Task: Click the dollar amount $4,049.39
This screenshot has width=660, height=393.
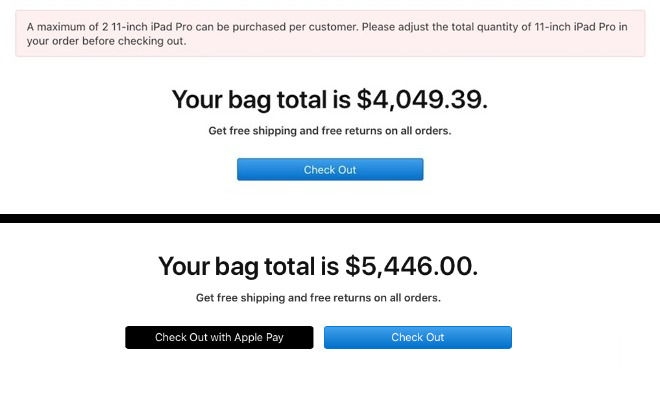Action: click(422, 100)
